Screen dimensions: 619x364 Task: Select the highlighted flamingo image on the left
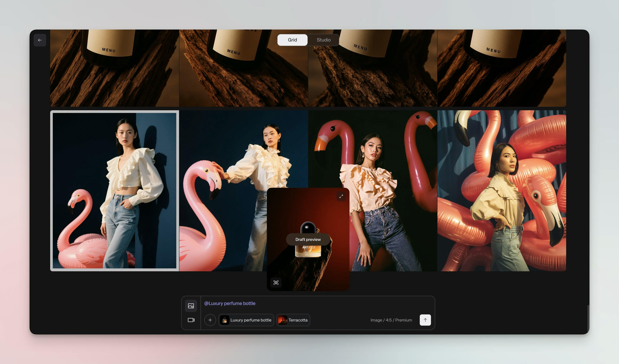115,190
